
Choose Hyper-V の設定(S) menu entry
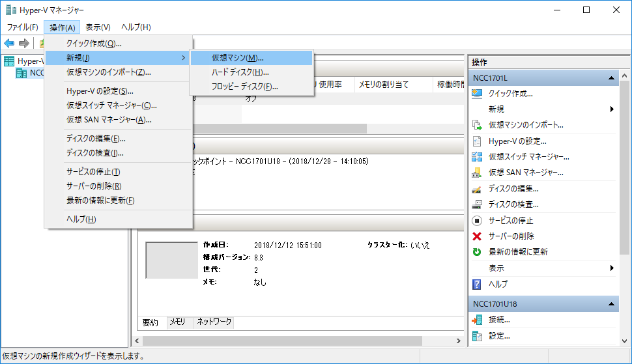[x=118, y=91]
